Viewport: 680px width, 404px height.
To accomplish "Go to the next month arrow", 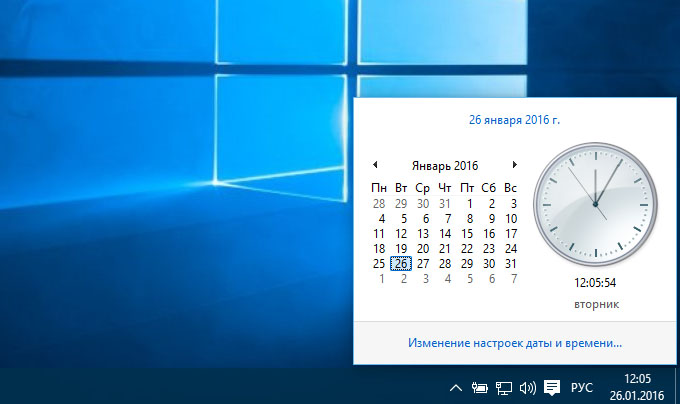I will pyautogui.click(x=514, y=165).
